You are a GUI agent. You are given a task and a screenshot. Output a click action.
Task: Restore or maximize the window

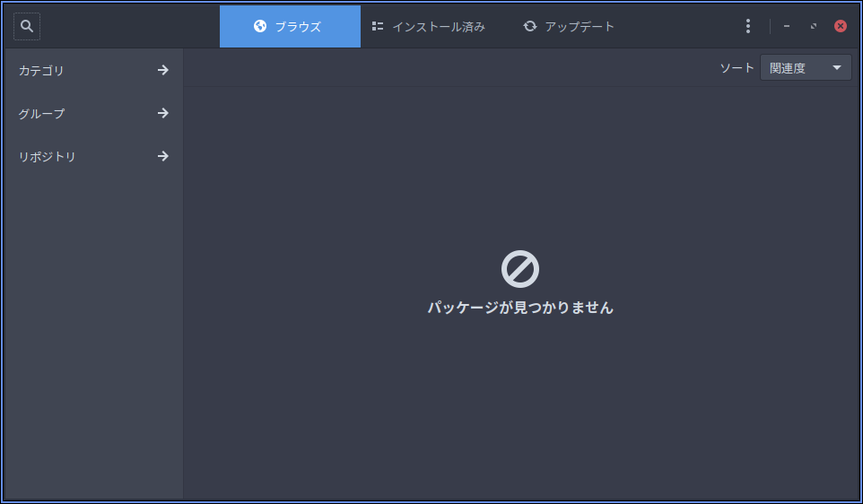click(x=814, y=26)
